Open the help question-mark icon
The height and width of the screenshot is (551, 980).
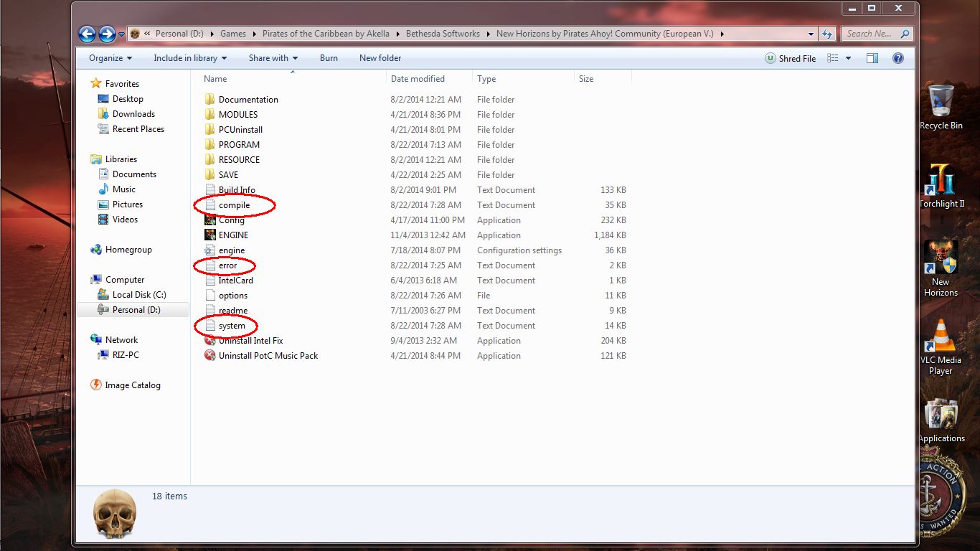click(x=897, y=58)
